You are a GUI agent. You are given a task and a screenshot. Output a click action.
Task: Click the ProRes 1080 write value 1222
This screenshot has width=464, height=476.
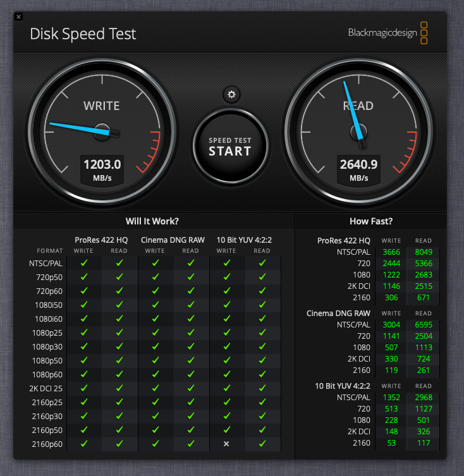(391, 275)
